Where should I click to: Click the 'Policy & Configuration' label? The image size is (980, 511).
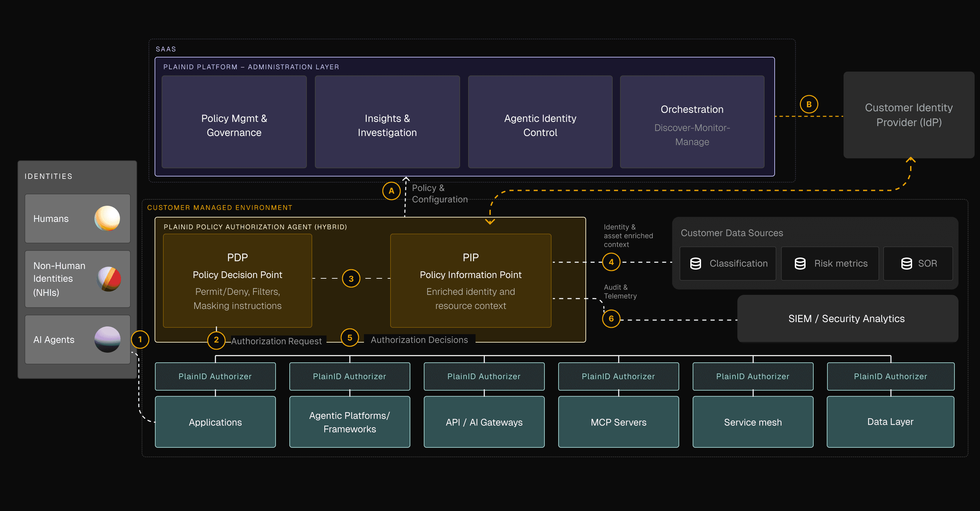pos(440,194)
